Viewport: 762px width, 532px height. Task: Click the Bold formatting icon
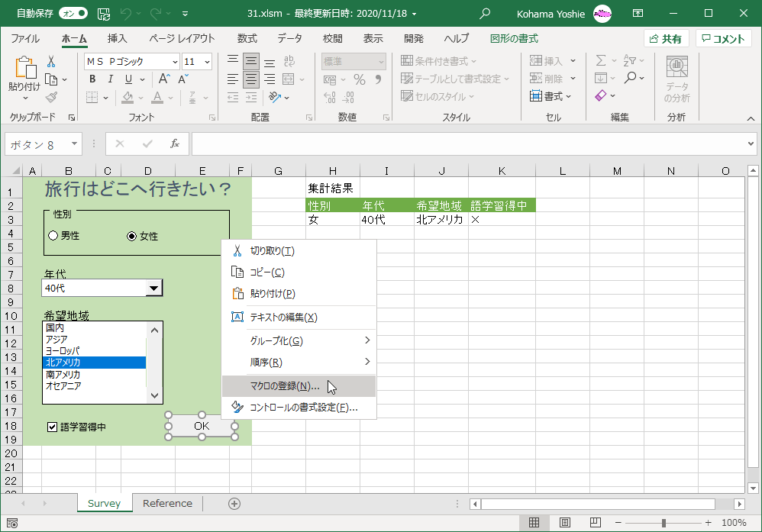92,79
